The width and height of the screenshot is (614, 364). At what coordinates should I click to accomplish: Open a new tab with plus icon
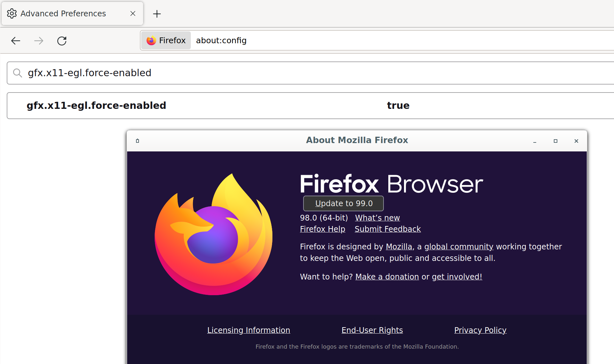[157, 14]
